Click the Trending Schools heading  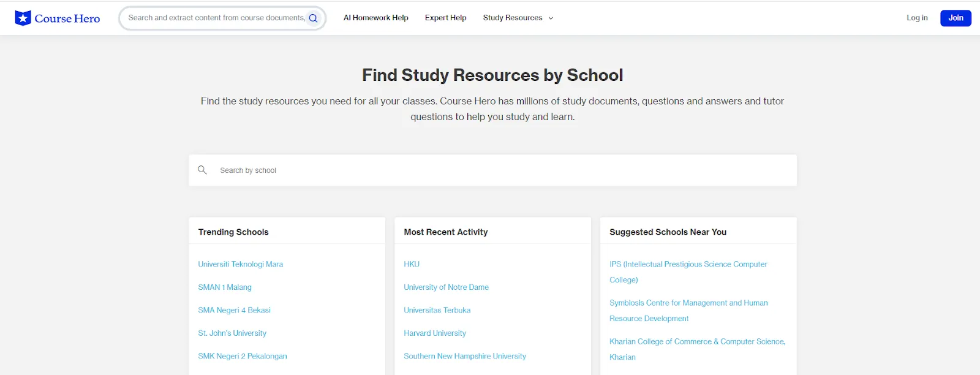[x=233, y=232]
